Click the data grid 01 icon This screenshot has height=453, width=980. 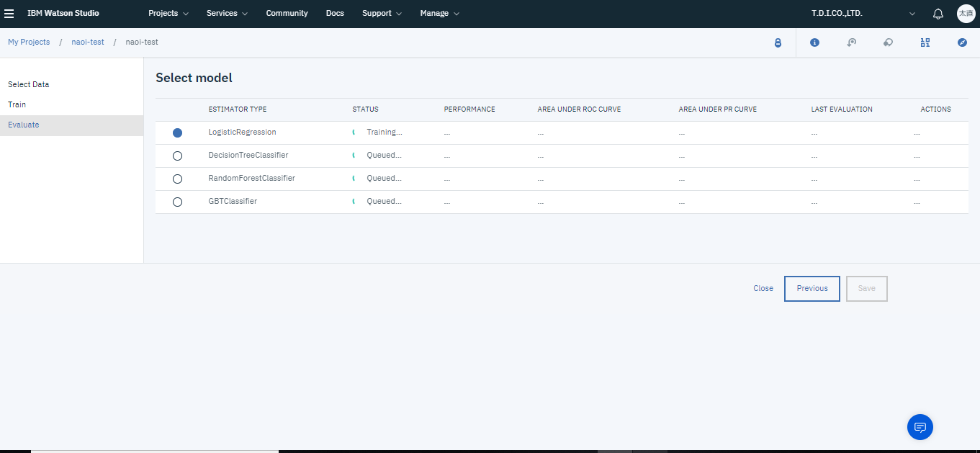coord(925,42)
